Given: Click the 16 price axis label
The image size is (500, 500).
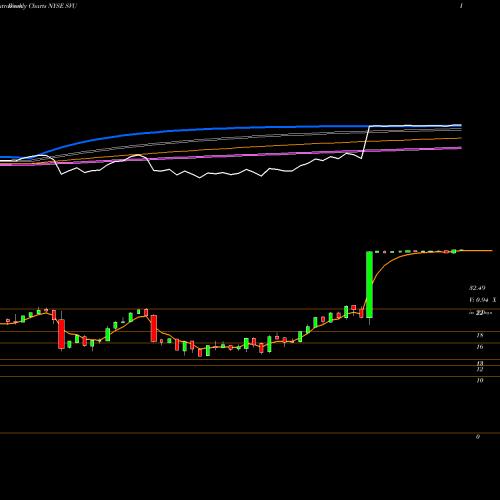Looking at the screenshot, I should pos(480,347).
